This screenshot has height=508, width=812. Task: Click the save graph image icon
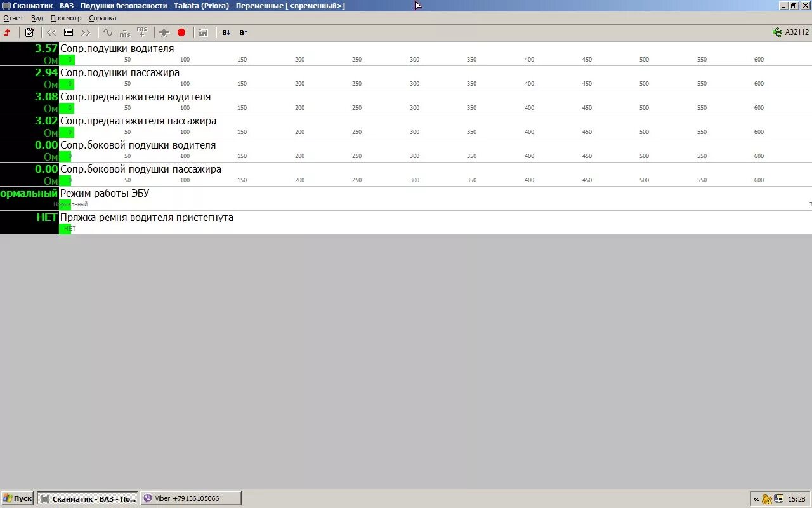click(203, 32)
